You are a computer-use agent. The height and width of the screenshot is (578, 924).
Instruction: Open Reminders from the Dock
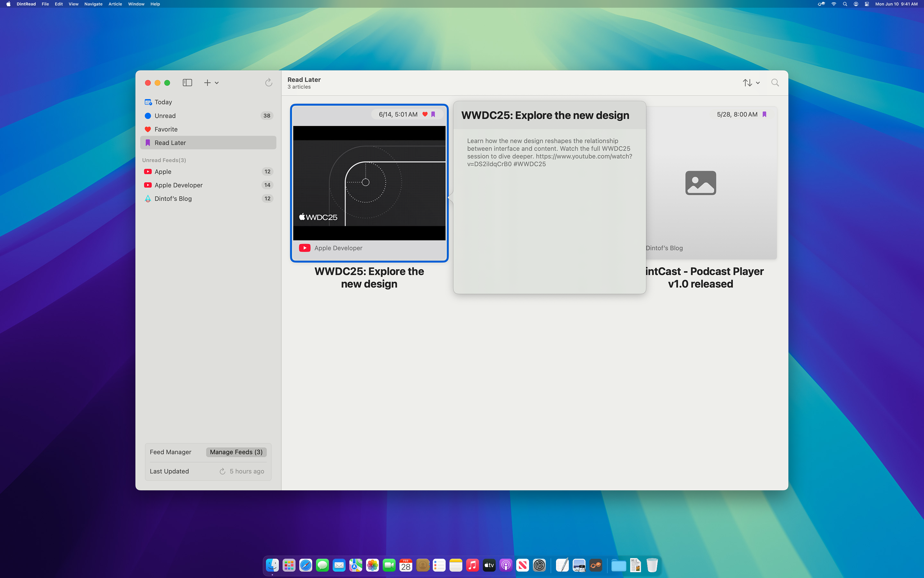[x=439, y=565]
